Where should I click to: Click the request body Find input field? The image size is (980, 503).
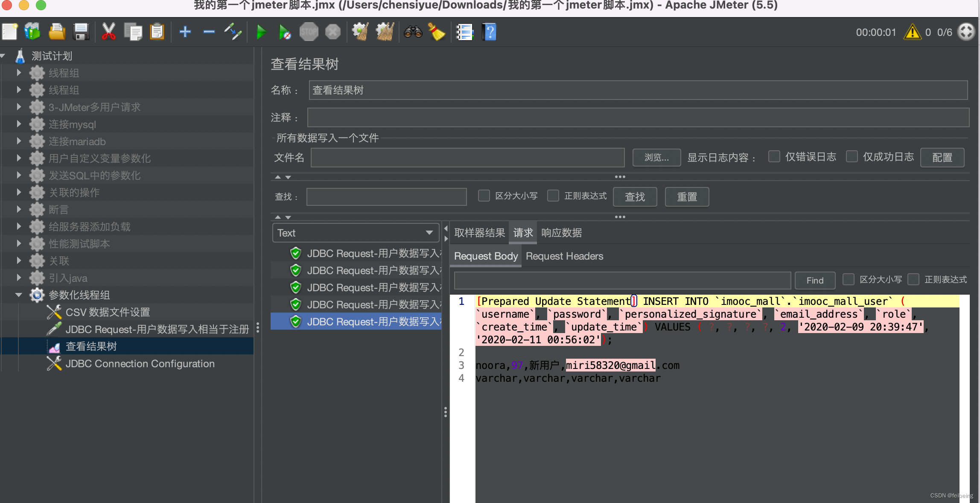(x=622, y=281)
